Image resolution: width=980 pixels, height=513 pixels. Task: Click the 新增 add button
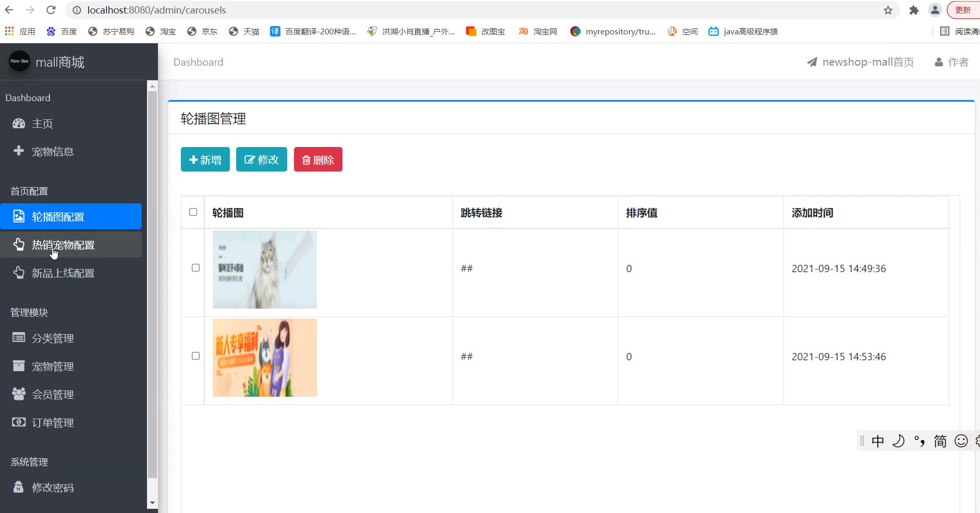click(x=205, y=160)
